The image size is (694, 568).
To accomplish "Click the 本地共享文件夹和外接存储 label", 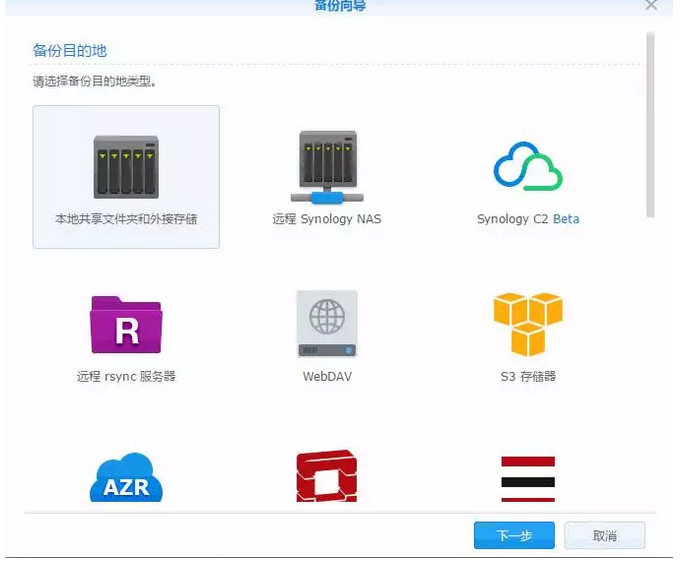I will (x=126, y=219).
